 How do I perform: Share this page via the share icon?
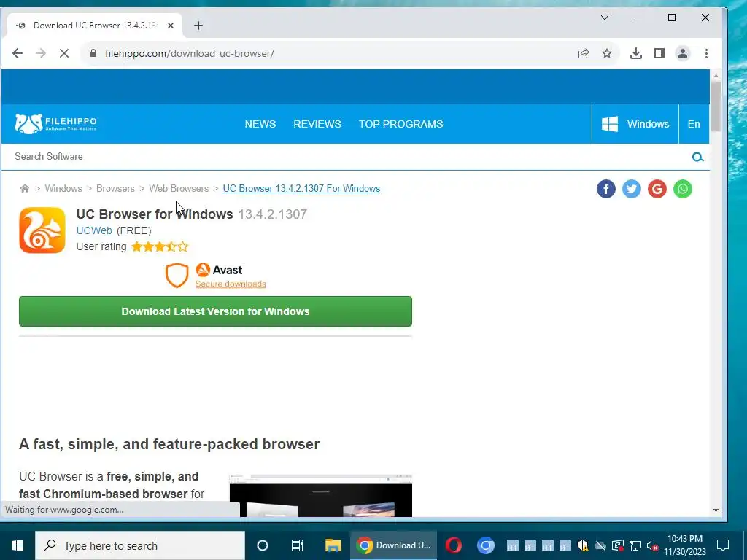(584, 53)
